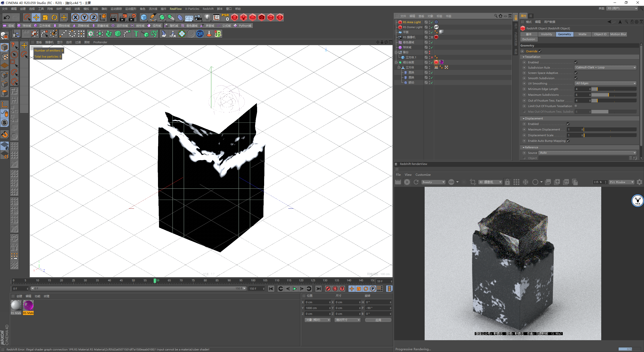Select the purple RS Material thumbnail
The image size is (644, 352).
[28, 305]
